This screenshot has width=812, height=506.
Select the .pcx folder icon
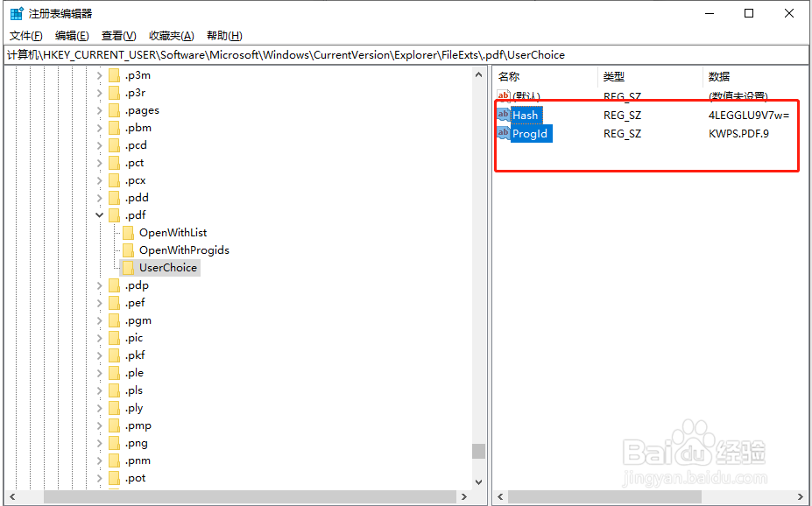(115, 180)
